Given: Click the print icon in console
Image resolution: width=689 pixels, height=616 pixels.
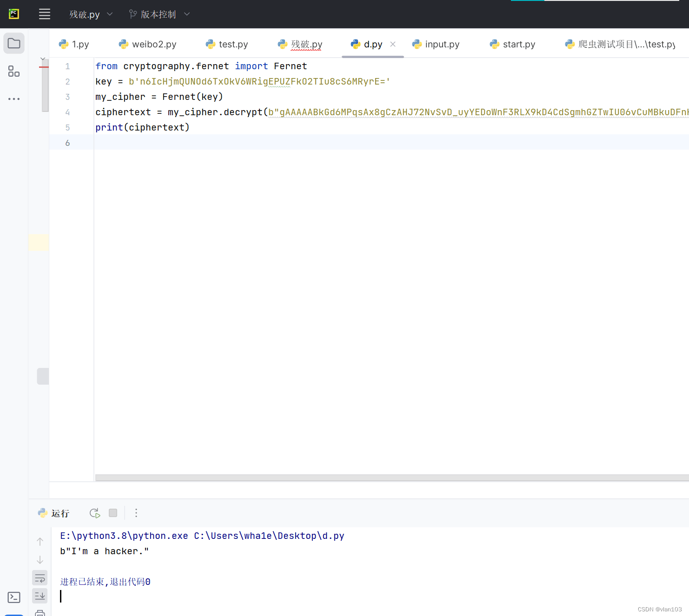Looking at the screenshot, I should pyautogui.click(x=40, y=613).
